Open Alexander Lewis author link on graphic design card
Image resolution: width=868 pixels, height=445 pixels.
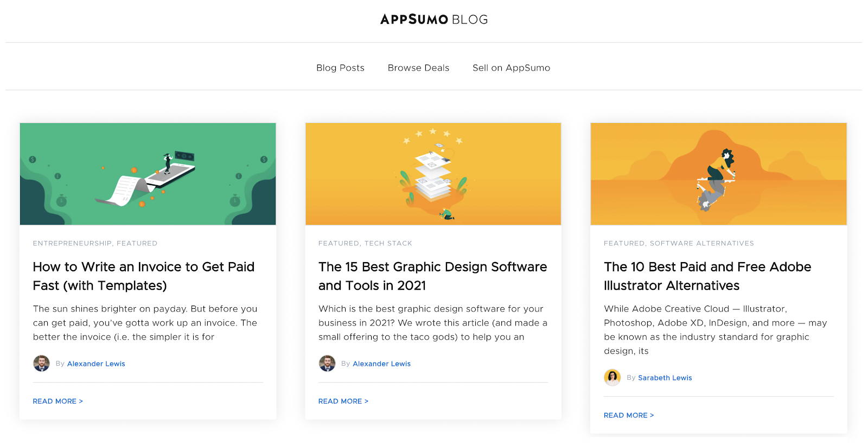pos(381,364)
